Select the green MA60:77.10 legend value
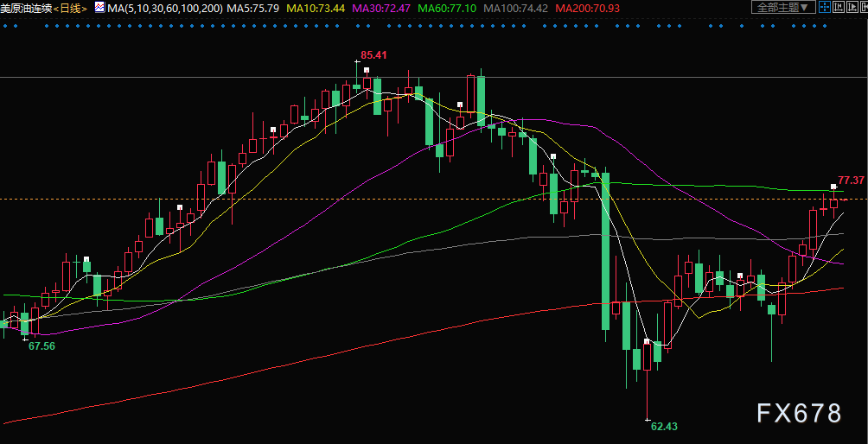 (x=448, y=9)
